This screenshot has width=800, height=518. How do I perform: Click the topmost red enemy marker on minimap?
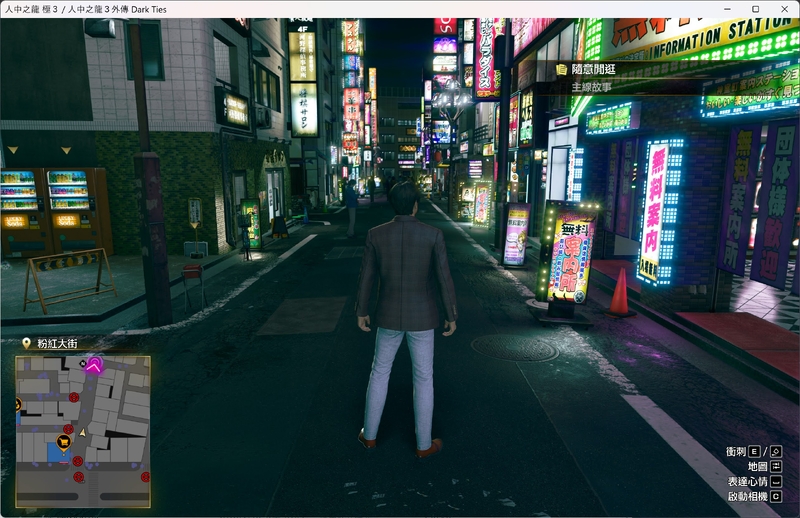click(x=74, y=397)
